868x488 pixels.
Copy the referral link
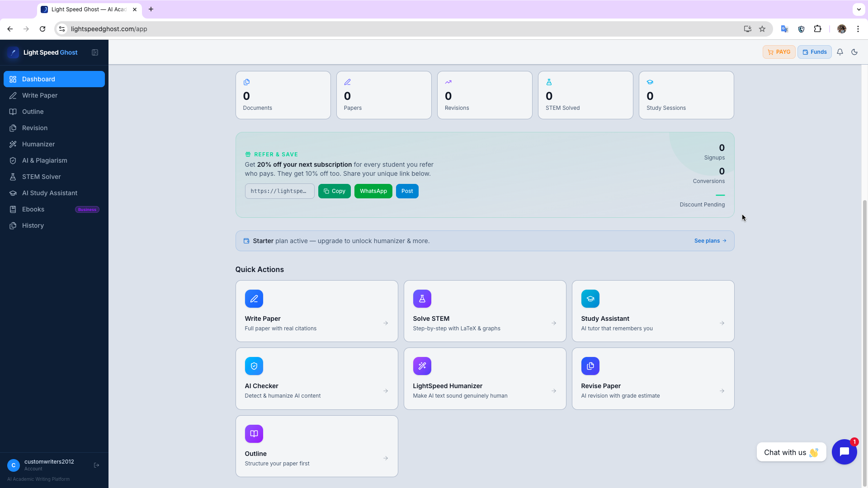click(335, 191)
